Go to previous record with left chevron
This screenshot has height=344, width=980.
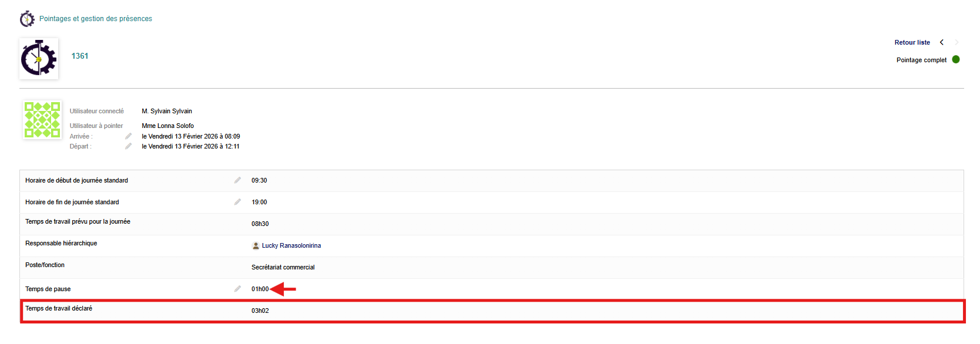(x=942, y=42)
